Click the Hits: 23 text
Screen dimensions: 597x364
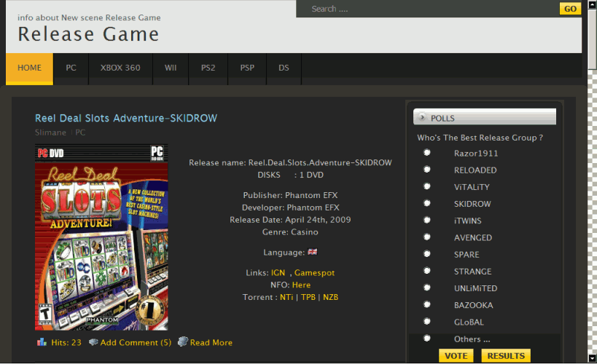point(66,343)
